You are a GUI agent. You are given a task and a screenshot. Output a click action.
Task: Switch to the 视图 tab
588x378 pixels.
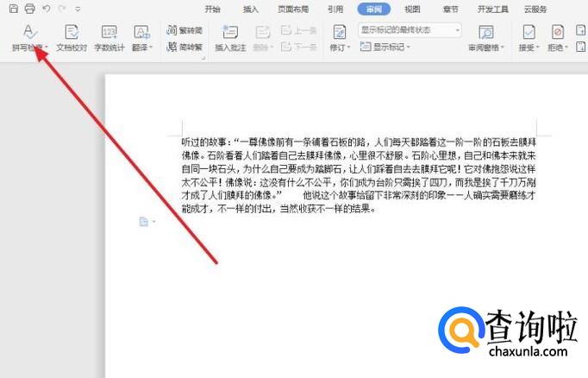[x=412, y=9]
